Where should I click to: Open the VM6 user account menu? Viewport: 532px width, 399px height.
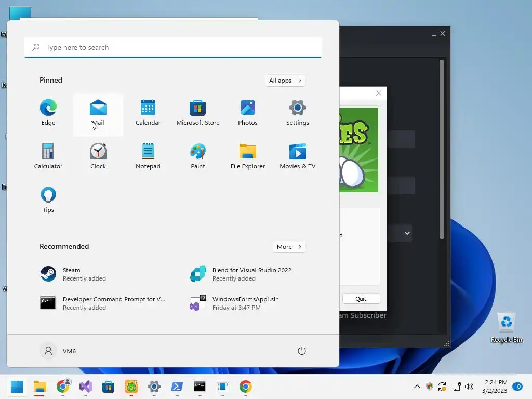coord(58,351)
